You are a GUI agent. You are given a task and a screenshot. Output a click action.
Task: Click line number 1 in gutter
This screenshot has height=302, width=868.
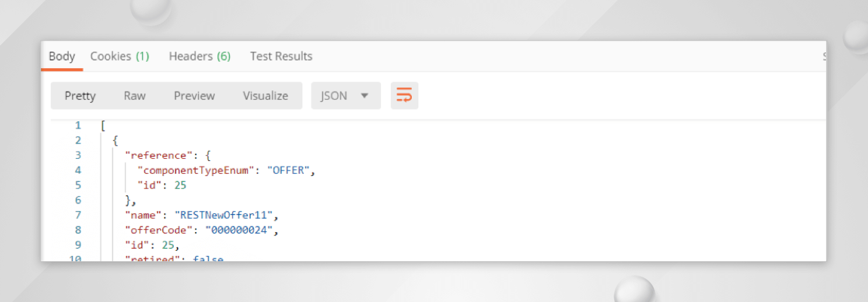click(78, 125)
